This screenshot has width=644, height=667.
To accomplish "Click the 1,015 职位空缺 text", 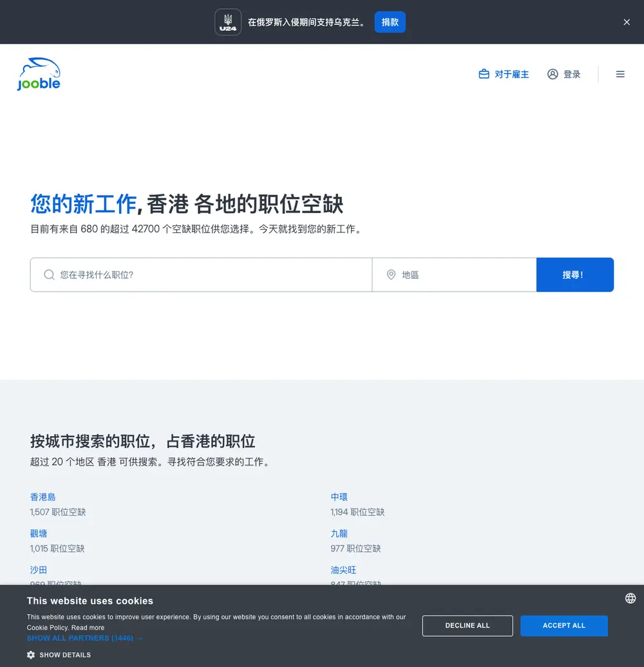I will tap(57, 549).
